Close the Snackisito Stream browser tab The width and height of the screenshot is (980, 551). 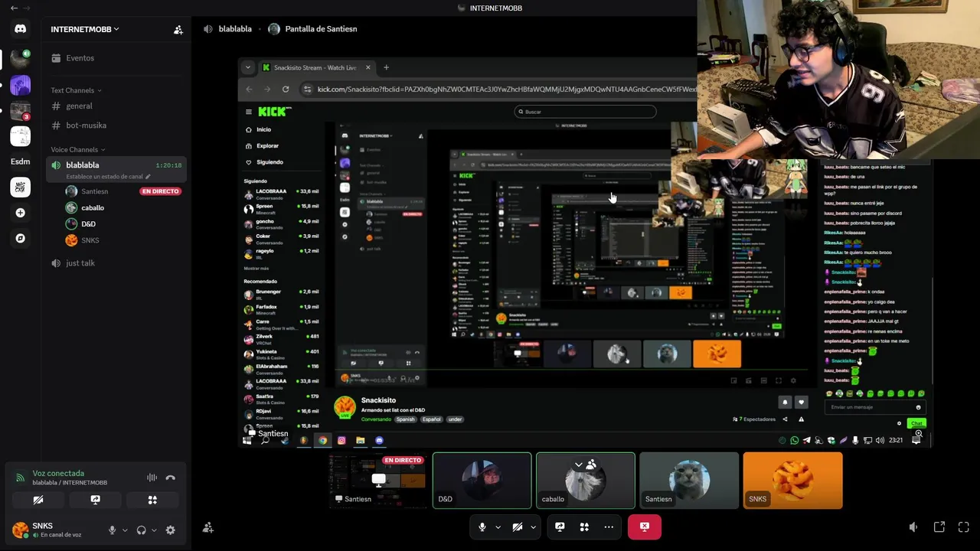pyautogui.click(x=367, y=67)
